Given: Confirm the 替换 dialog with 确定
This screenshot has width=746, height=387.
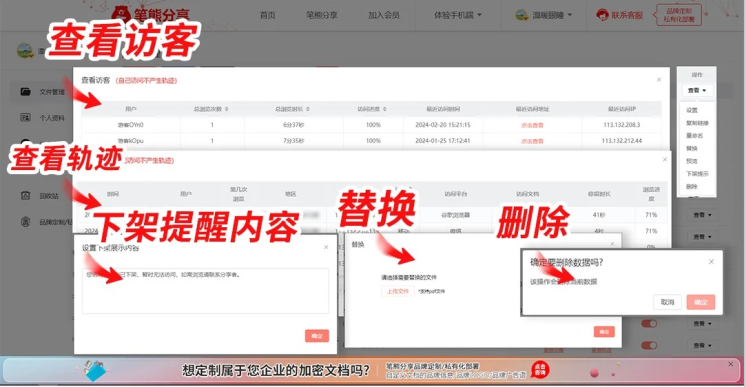Looking at the screenshot, I should (x=604, y=332).
